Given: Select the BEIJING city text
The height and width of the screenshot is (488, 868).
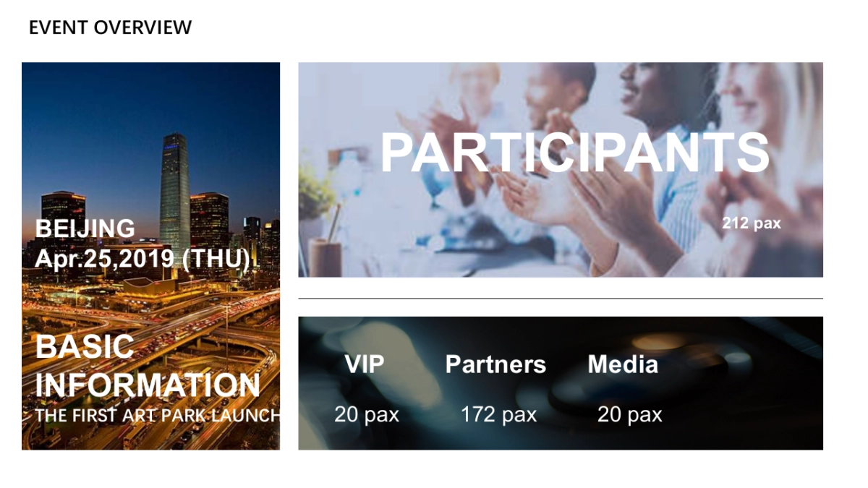Looking at the screenshot, I should click(x=85, y=228).
